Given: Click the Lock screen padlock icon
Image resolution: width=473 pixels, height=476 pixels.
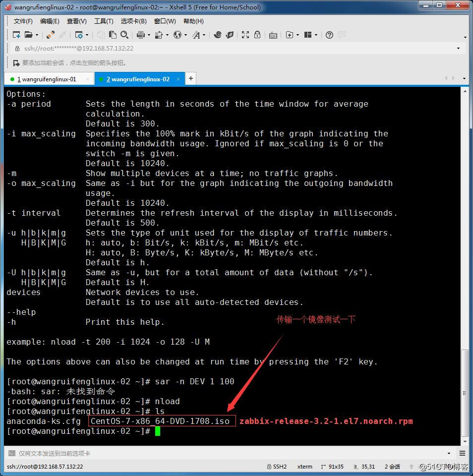Looking at the screenshot, I should [257, 35].
